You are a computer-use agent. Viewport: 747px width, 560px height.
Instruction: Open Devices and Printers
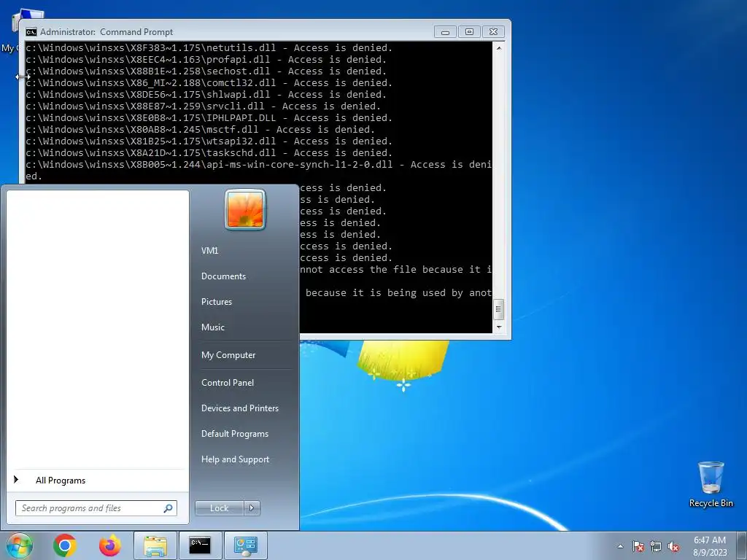(239, 408)
